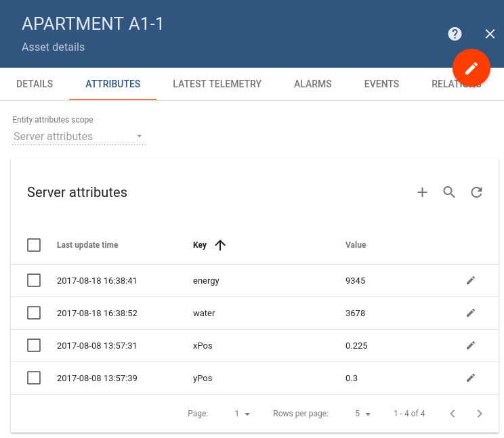Expand the Entity attributes scope dropdown
Viewport: 504px width, 438px height.
pos(79,136)
